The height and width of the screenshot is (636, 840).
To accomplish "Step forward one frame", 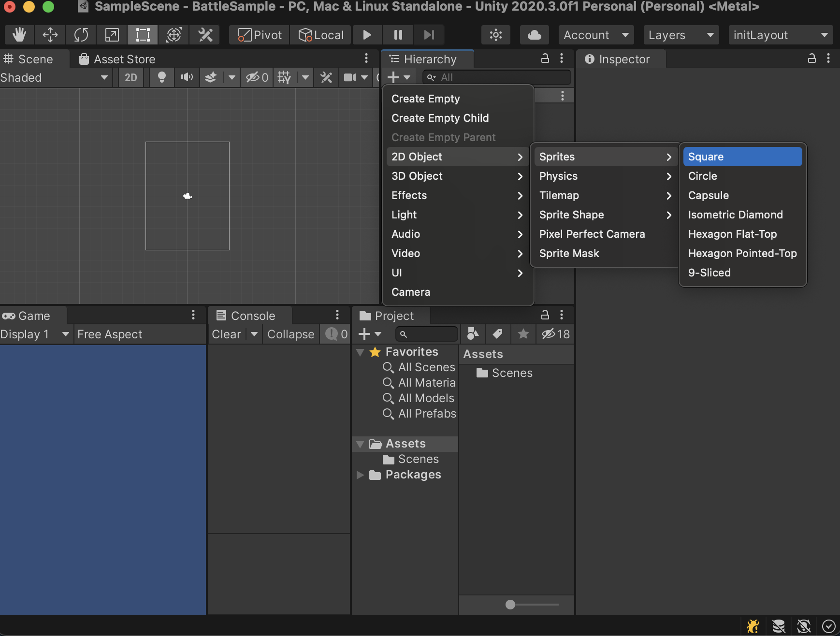I will tap(429, 35).
